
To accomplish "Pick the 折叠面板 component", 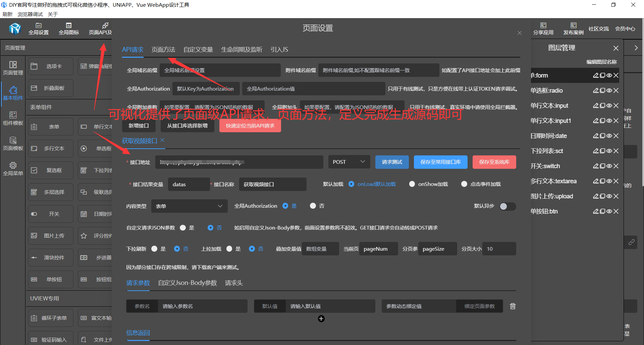I will 51,88.
